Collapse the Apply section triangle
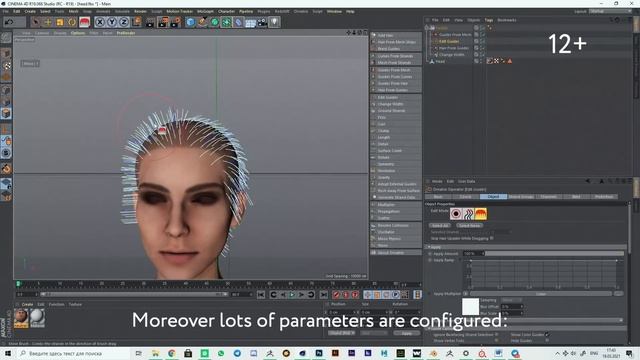Image resolution: width=640 pixels, height=360 pixels. 429,247
